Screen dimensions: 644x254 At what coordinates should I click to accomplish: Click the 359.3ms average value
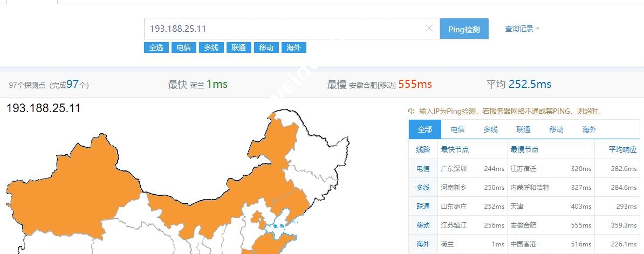(x=624, y=225)
